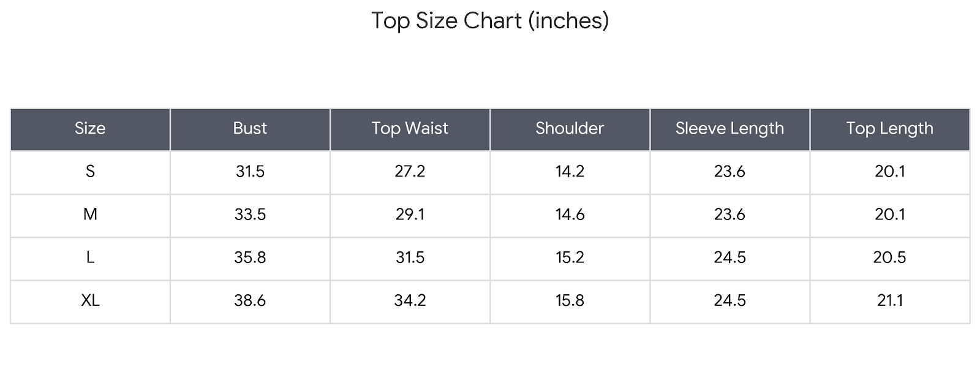
Task: Select the Top Waist header cell
Action: pos(410,129)
